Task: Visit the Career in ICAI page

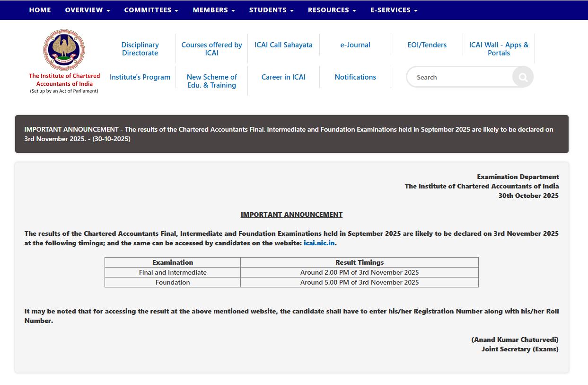Action: pos(283,77)
